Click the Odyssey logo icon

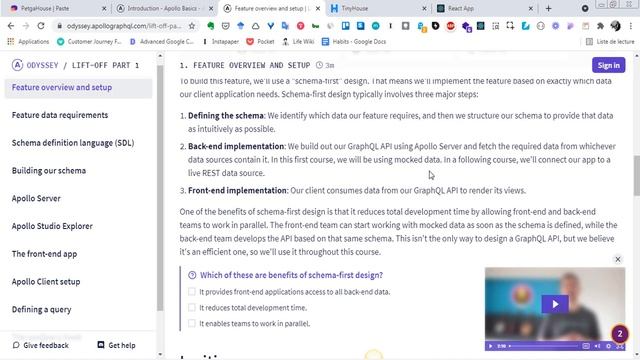[x=17, y=65]
